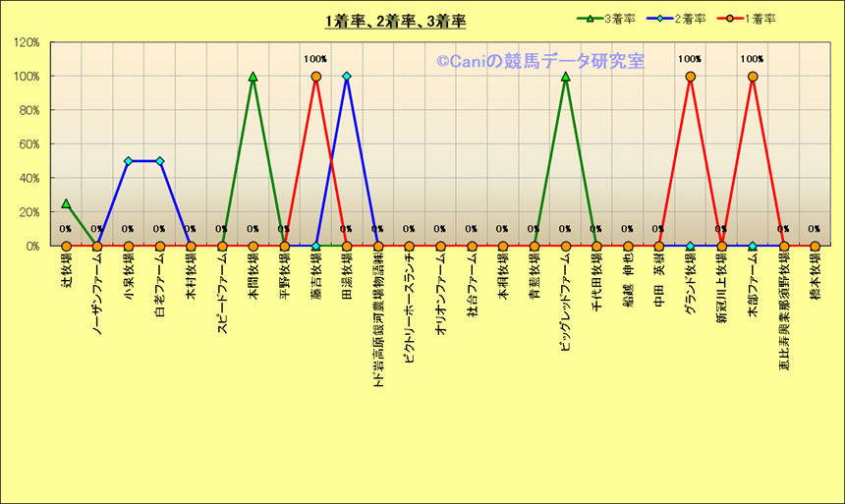
Task: Click the blue 50% diamond above 白老ファーム
Action: pyautogui.click(x=160, y=161)
